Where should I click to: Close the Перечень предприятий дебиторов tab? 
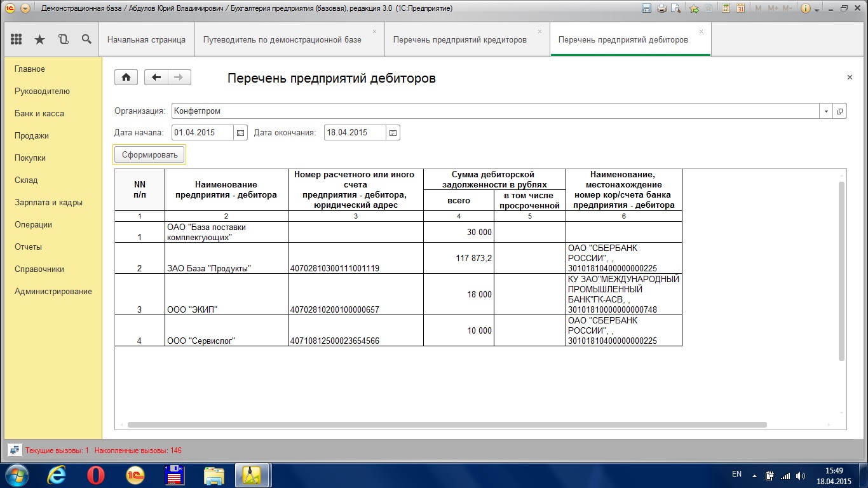point(701,31)
